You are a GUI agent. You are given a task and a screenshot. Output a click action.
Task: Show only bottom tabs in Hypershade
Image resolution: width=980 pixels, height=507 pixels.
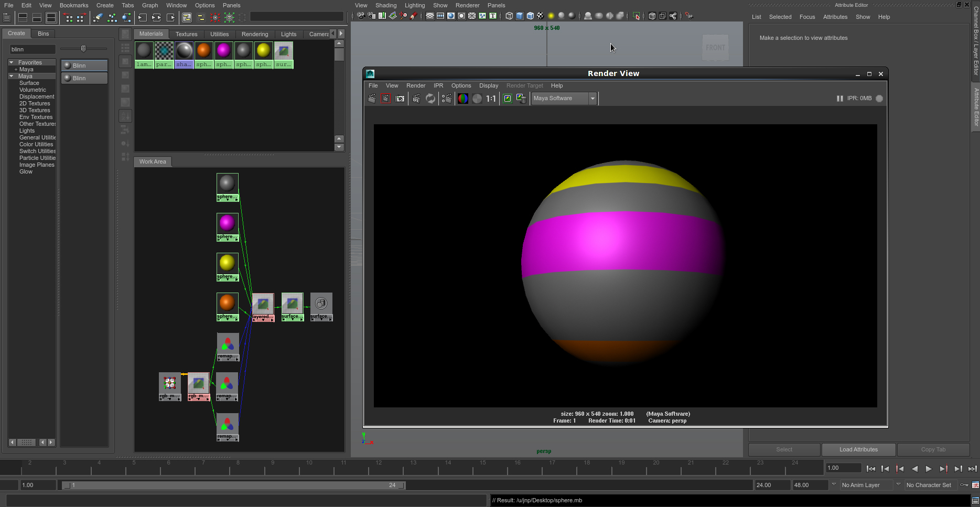37,17
